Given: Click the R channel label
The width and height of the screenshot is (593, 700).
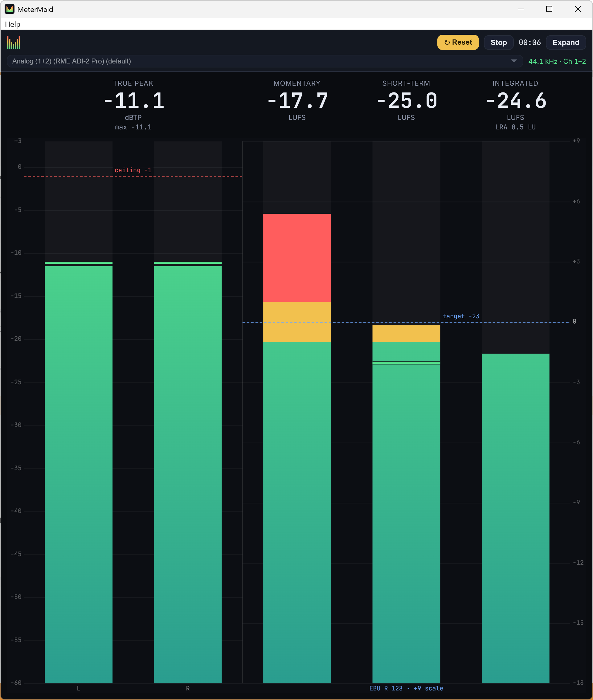Looking at the screenshot, I should tap(188, 688).
